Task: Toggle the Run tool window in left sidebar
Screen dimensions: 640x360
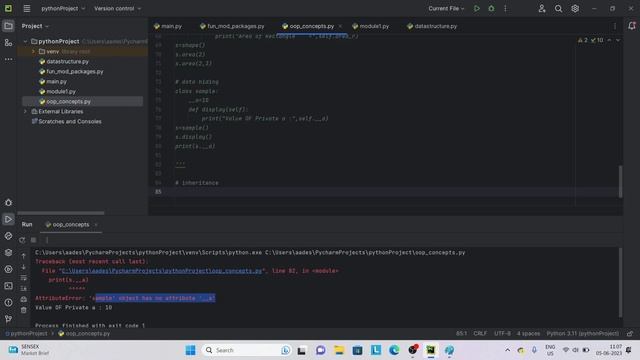Action: pos(8,219)
